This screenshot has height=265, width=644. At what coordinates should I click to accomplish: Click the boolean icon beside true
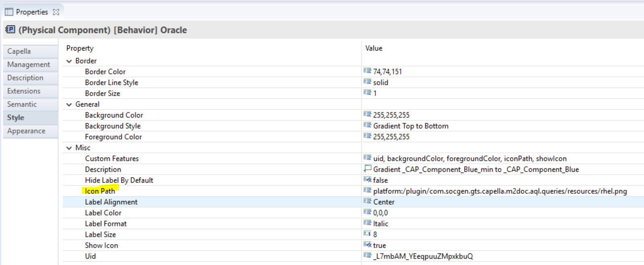(x=367, y=244)
